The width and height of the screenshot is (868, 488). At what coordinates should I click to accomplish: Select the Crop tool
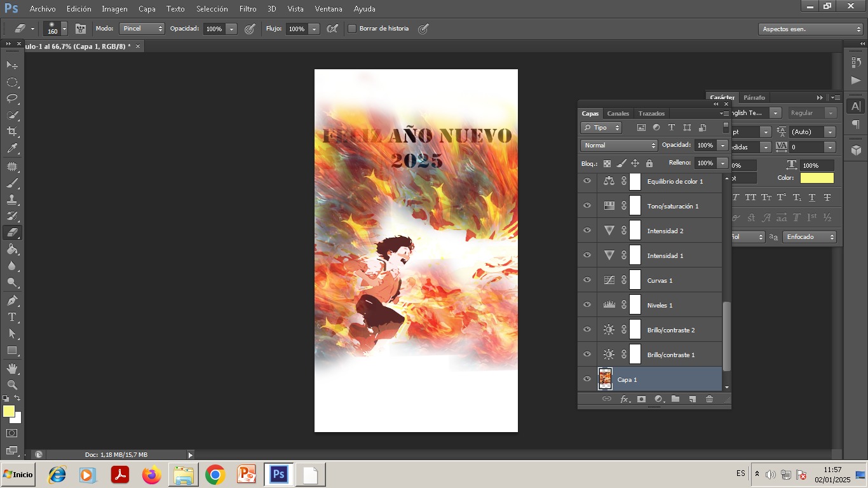click(x=12, y=132)
